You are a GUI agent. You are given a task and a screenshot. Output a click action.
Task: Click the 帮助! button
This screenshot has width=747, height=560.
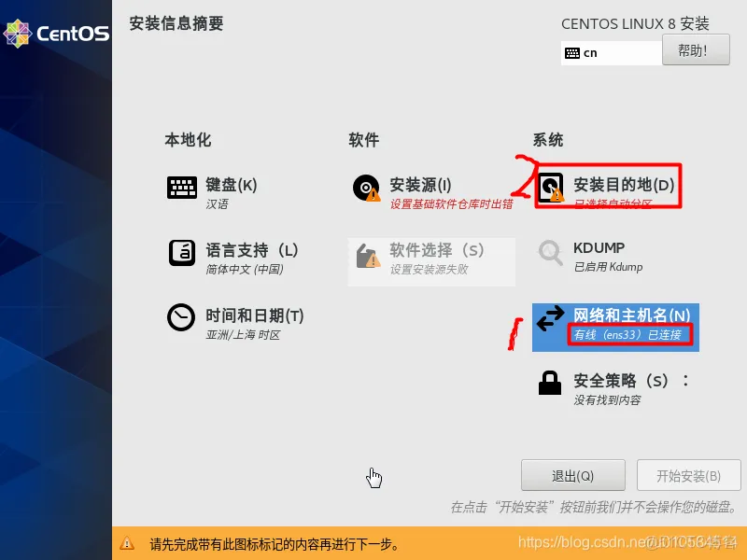pos(696,49)
